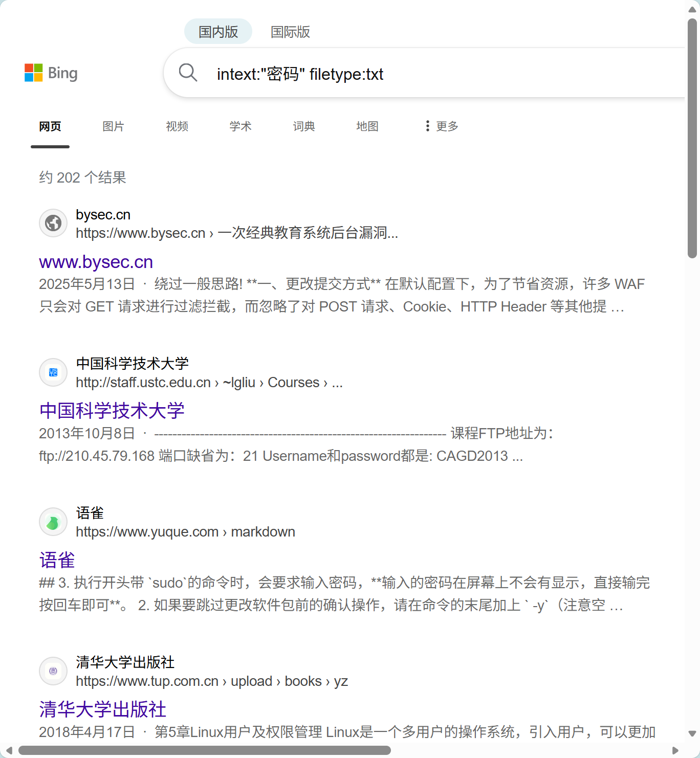Click the scroll right arrow
This screenshot has width=700, height=758.
pos(675,750)
